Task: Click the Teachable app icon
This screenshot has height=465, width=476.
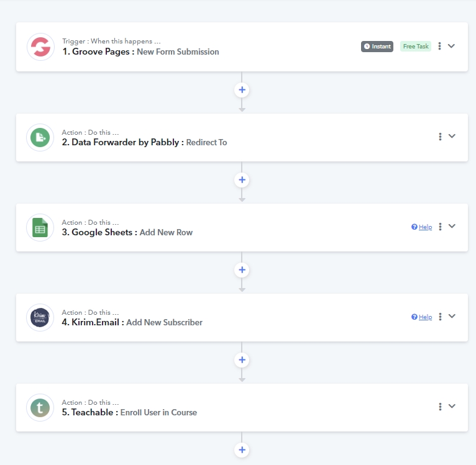Action: (x=40, y=408)
